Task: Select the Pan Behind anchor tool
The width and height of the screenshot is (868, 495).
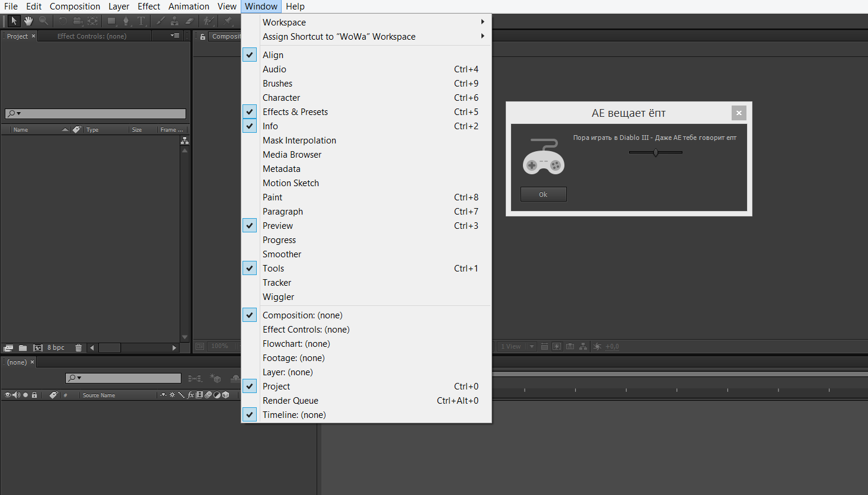Action: (92, 21)
